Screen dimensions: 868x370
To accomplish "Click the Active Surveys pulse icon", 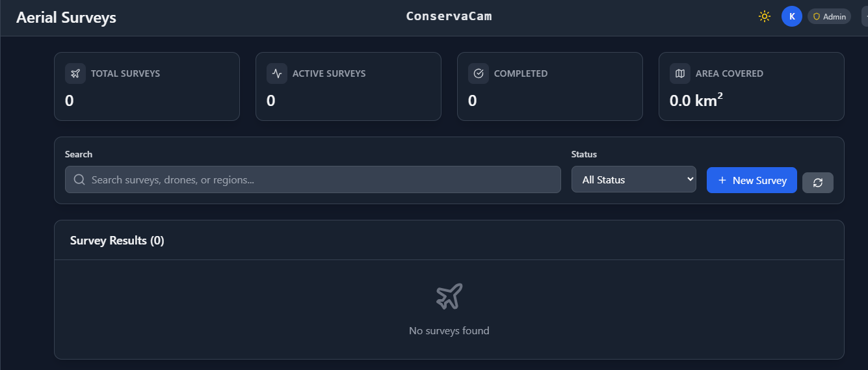I will pos(277,73).
